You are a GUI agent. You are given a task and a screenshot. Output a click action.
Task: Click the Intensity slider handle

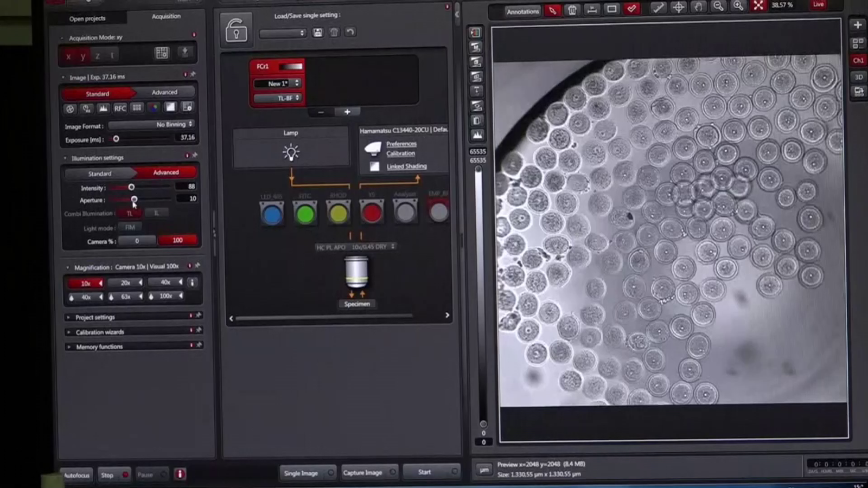coord(131,187)
